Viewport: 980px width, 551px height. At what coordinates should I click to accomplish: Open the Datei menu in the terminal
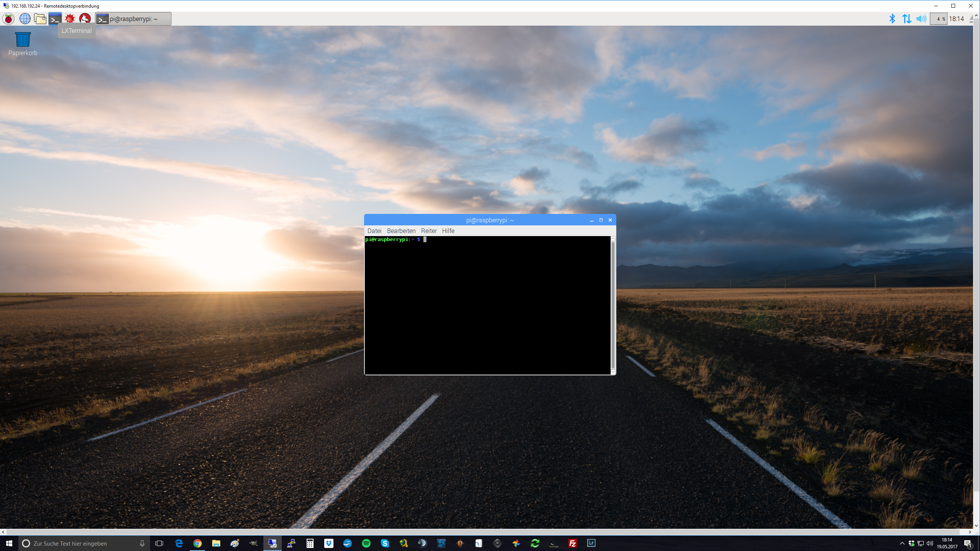[374, 231]
